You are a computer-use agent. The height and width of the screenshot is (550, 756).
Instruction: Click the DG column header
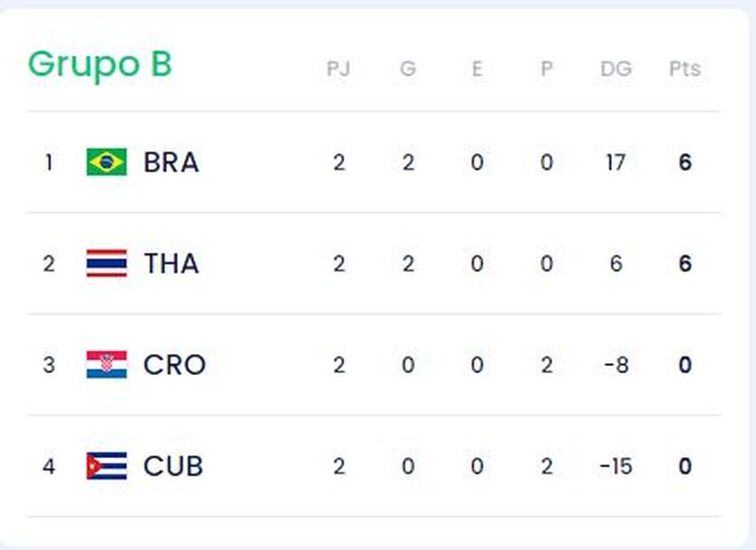pyautogui.click(x=615, y=69)
